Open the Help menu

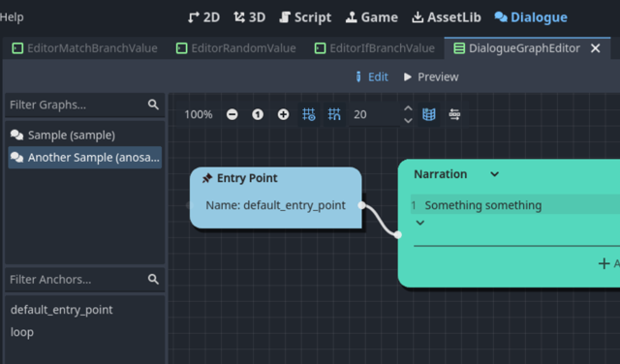click(12, 17)
